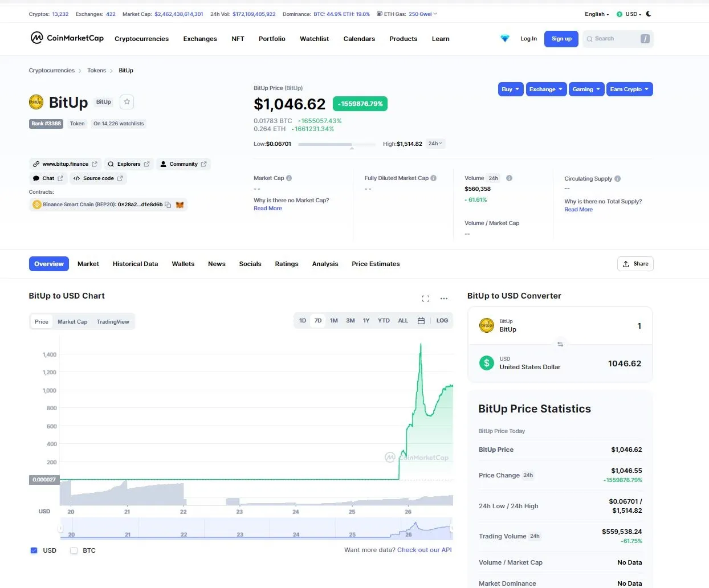Toggle the BTC chart checkbox
This screenshot has width=709, height=588.
(x=74, y=550)
